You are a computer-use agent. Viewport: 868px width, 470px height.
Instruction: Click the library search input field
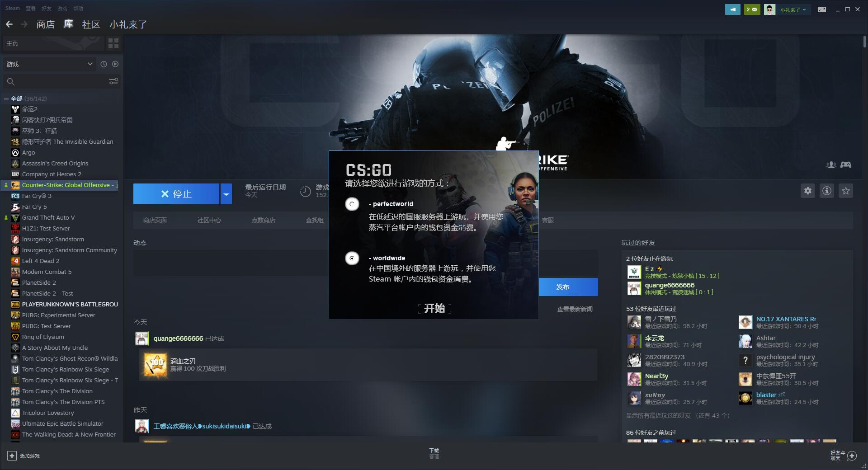tap(61, 81)
